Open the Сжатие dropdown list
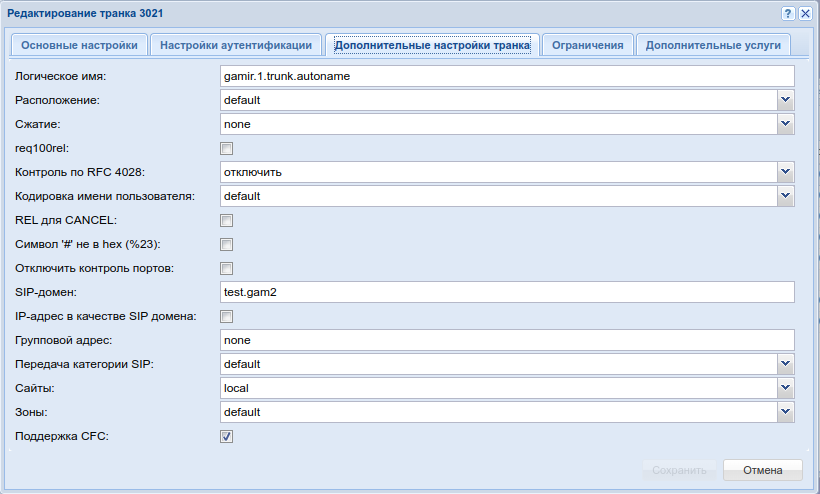This screenshot has height=494, width=820. point(785,124)
